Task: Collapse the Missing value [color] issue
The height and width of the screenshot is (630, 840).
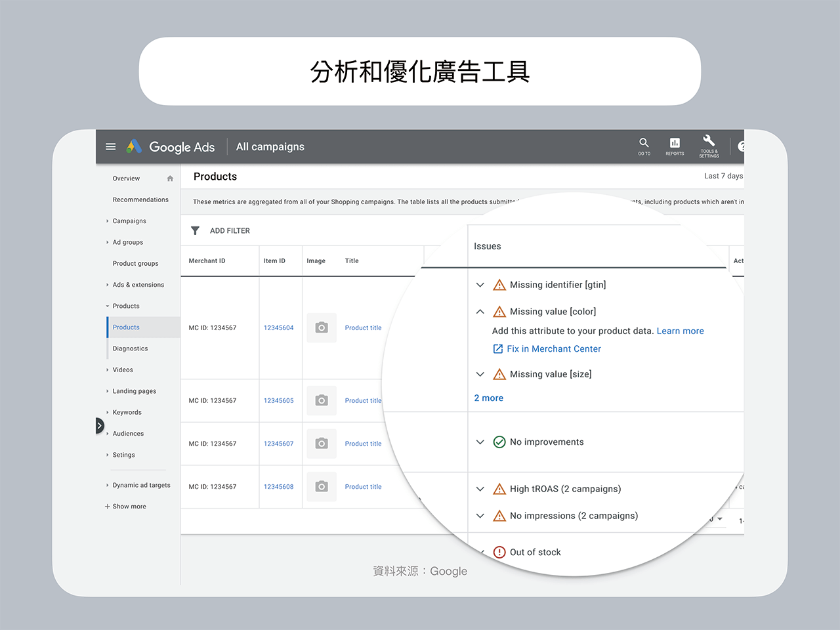Action: (x=480, y=312)
